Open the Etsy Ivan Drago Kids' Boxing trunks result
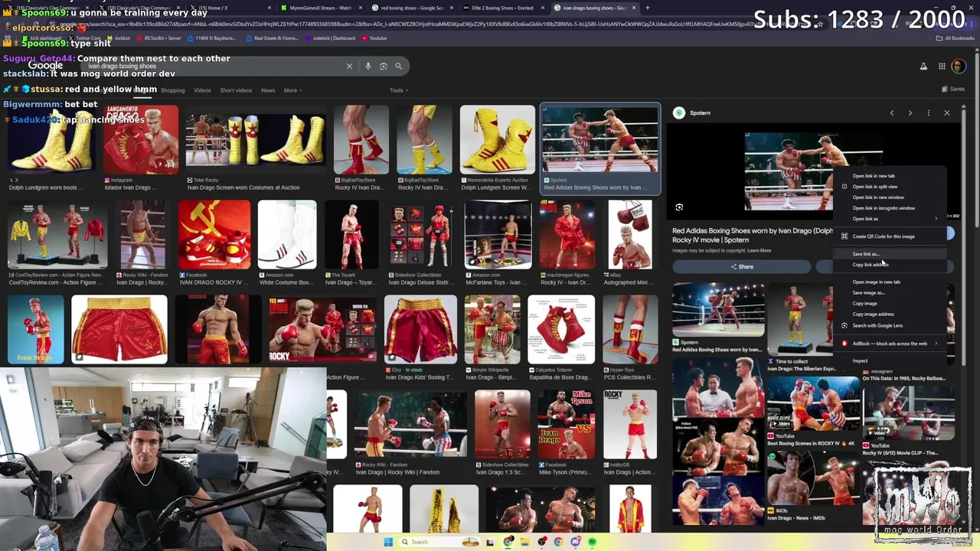This screenshot has height=551, width=980. 420,337
